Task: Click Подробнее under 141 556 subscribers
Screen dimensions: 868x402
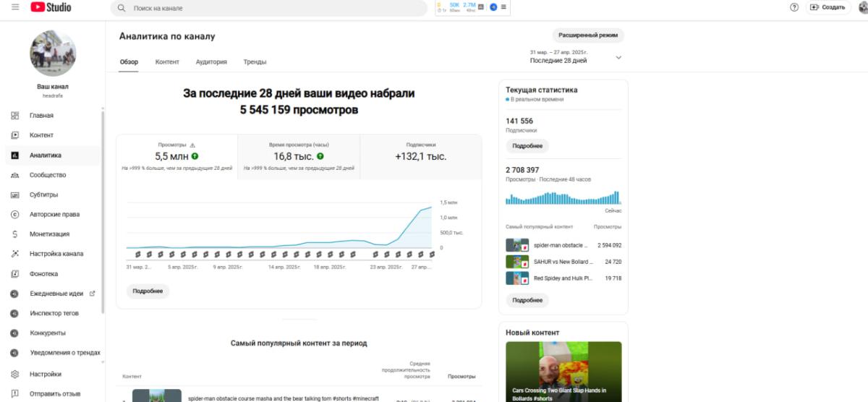Action: 527,146
